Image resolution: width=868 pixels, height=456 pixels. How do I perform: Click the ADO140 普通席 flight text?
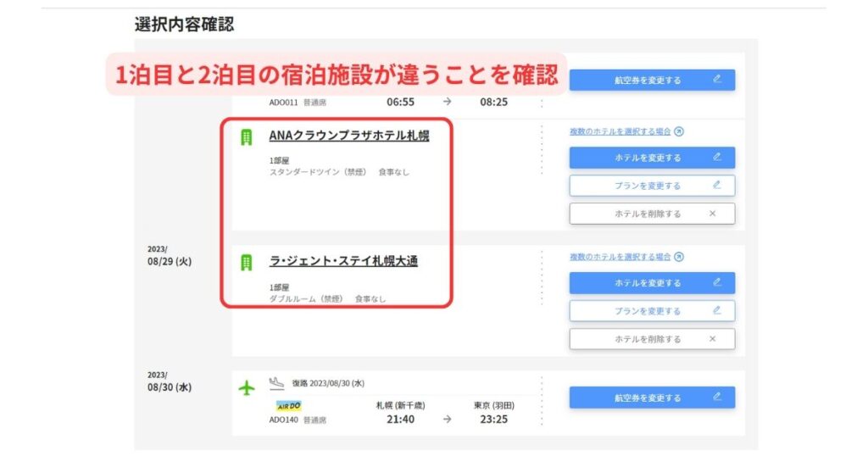tap(298, 420)
